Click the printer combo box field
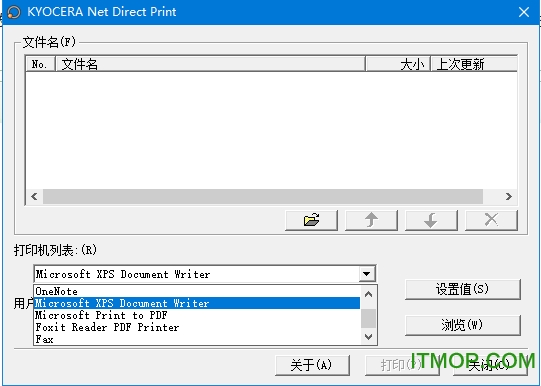Viewport: 541px width, 386px height. click(x=205, y=274)
